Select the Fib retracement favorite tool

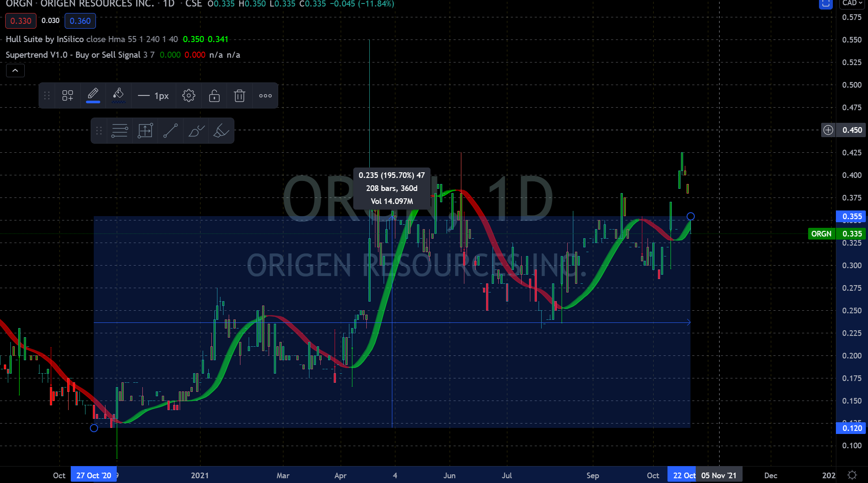(119, 131)
